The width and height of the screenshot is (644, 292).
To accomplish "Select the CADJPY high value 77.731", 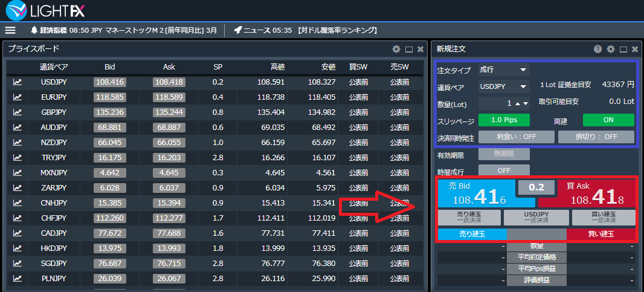I will (272, 233).
